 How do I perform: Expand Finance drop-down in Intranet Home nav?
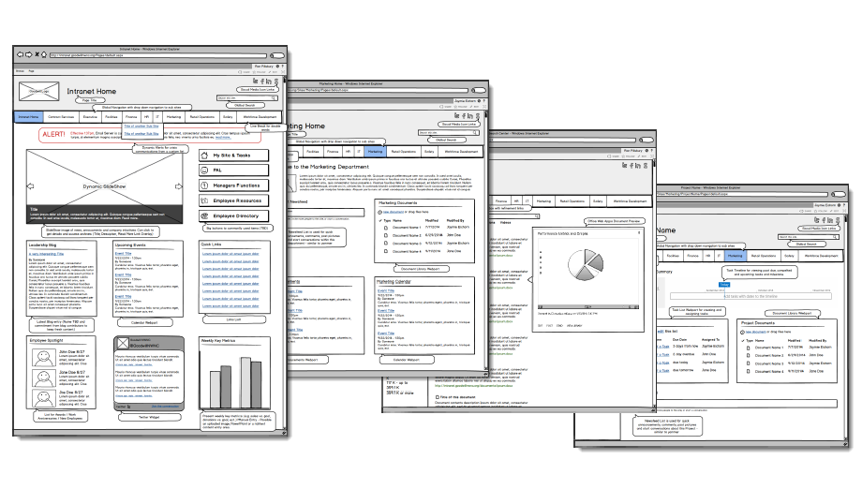(x=131, y=116)
